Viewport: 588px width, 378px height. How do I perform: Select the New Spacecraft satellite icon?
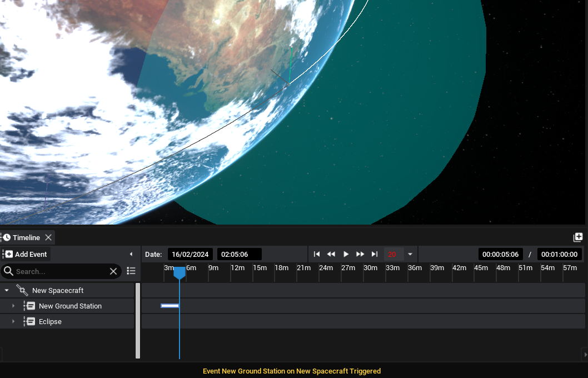click(x=22, y=290)
